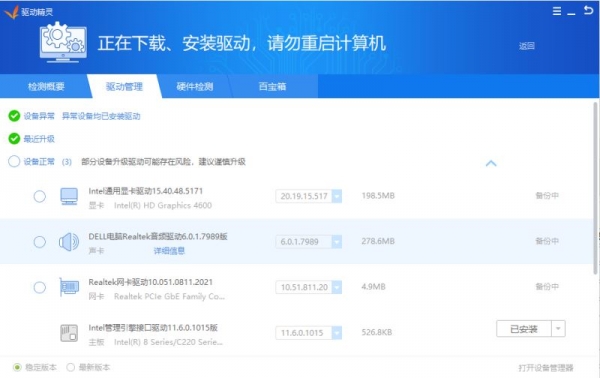Click 打开设备管理器 link at bottom

(546, 368)
